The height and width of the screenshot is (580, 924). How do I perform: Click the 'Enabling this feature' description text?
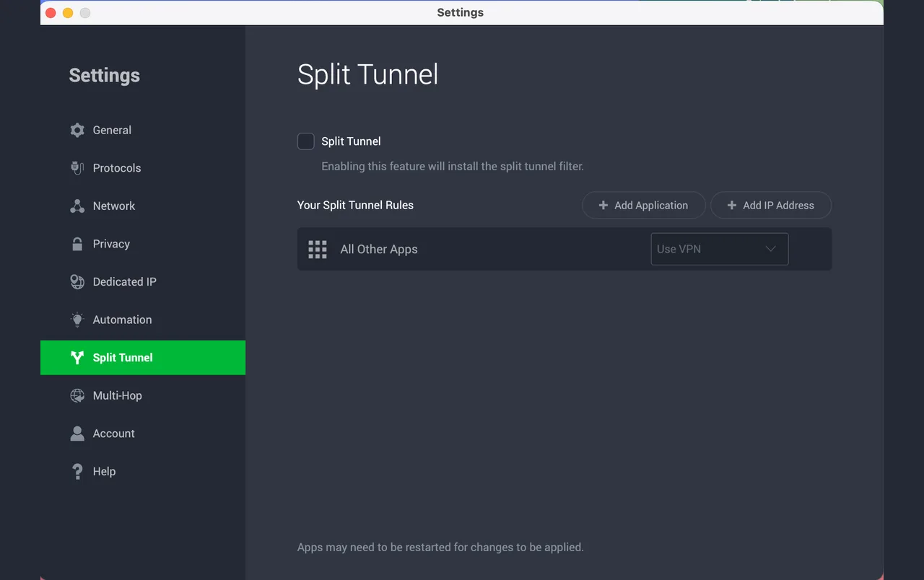(x=453, y=167)
